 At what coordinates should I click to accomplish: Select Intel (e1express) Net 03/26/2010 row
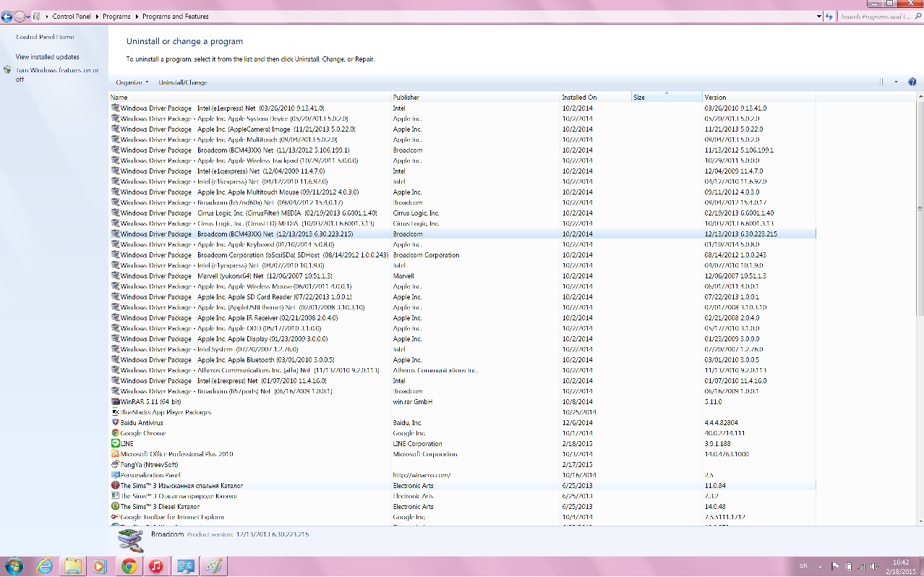(463, 108)
